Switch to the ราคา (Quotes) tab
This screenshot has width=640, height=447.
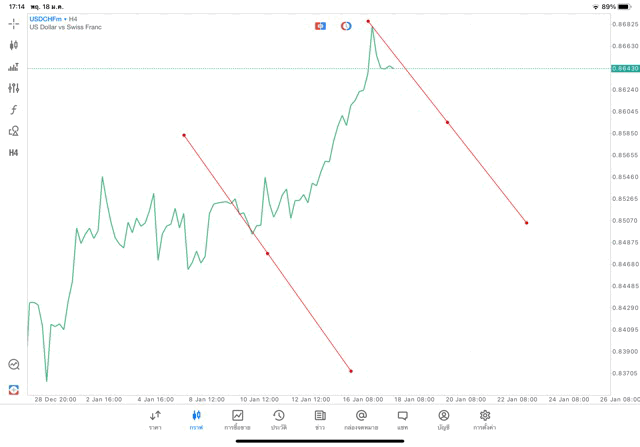coord(155,420)
